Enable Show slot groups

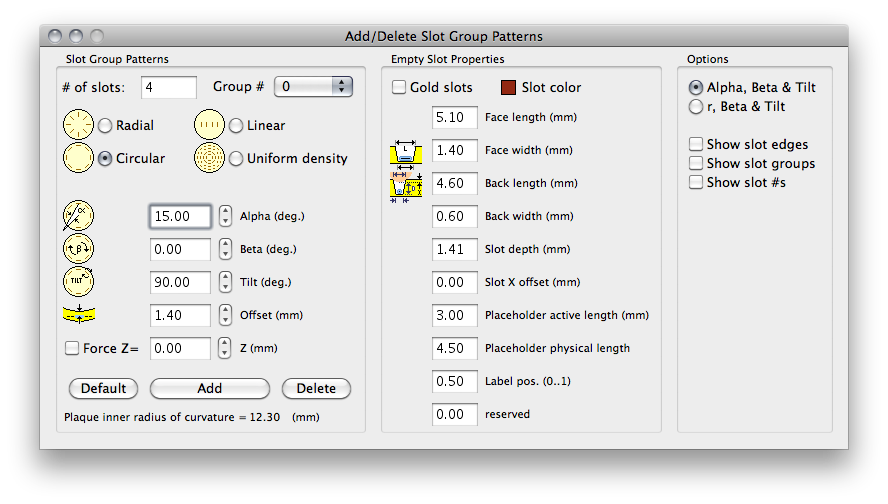[695, 163]
